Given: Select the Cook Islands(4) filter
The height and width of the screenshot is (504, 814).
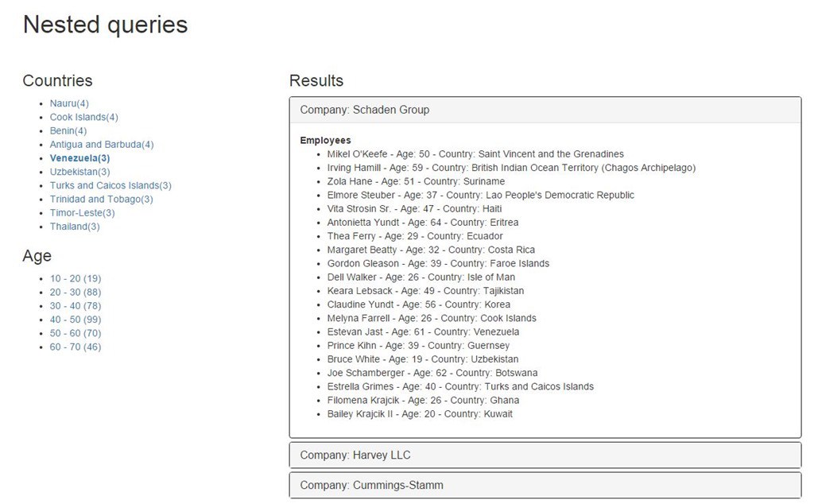Looking at the screenshot, I should (x=83, y=118).
